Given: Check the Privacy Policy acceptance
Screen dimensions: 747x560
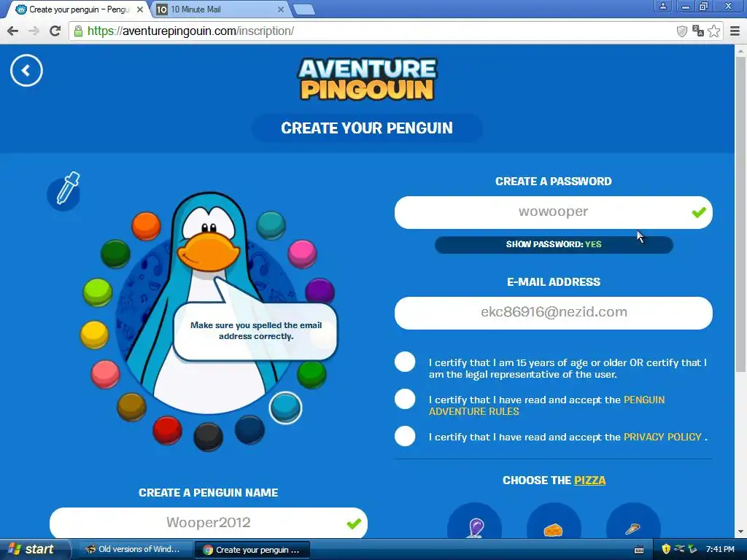Looking at the screenshot, I should pyautogui.click(x=405, y=436).
